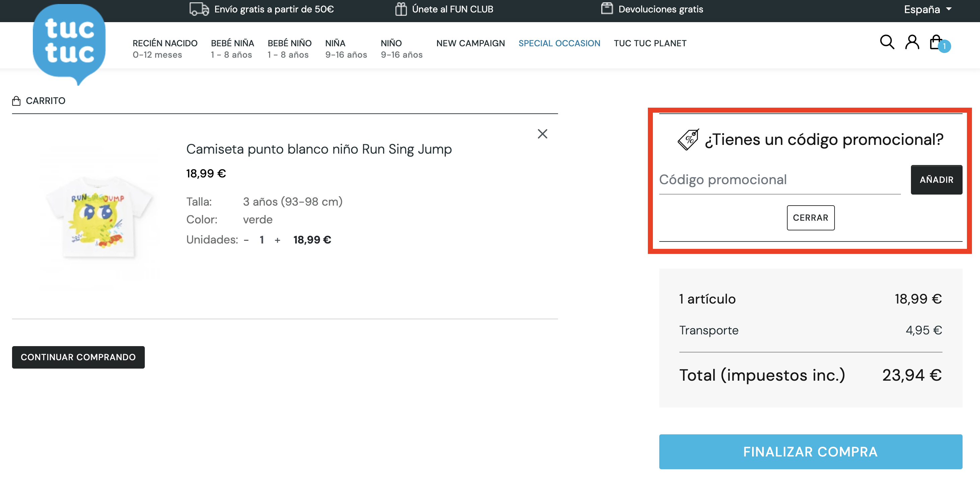The width and height of the screenshot is (980, 489).
Task: Click FINALIZAR COMPRA to checkout
Action: click(810, 452)
